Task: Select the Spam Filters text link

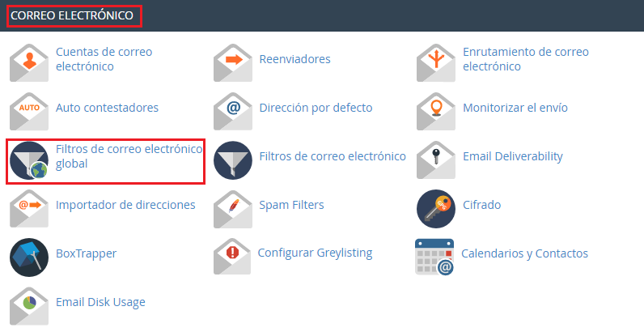Action: [x=291, y=205]
